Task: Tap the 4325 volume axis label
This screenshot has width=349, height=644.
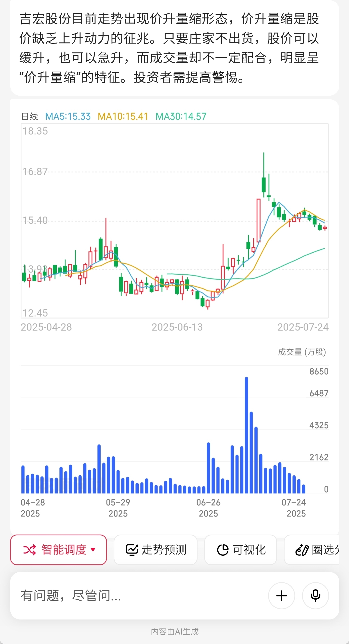Action: pos(319,425)
